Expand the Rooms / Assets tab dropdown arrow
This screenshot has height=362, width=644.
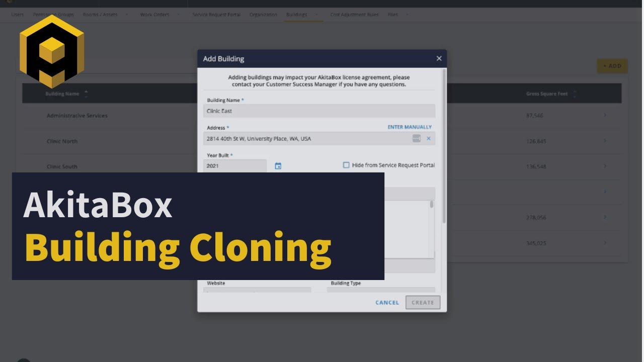[x=127, y=15]
